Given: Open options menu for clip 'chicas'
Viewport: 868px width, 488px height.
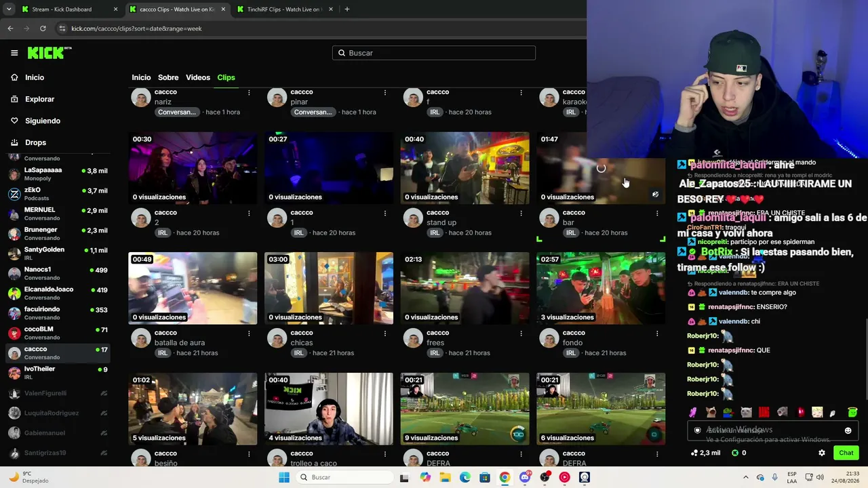Looking at the screenshot, I should (385, 333).
